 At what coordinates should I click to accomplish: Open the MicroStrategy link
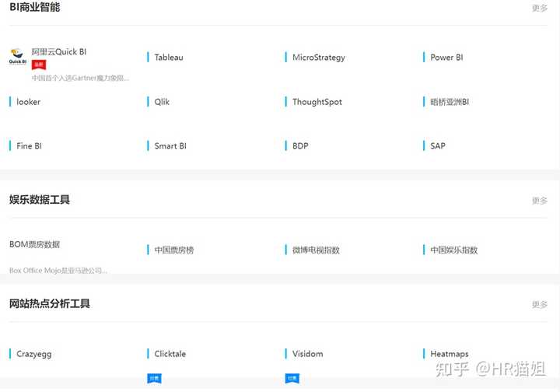(319, 57)
